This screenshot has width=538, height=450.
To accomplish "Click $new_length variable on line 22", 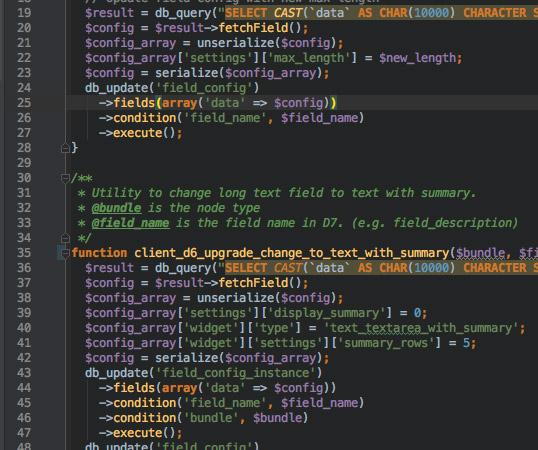I will click(417, 58).
